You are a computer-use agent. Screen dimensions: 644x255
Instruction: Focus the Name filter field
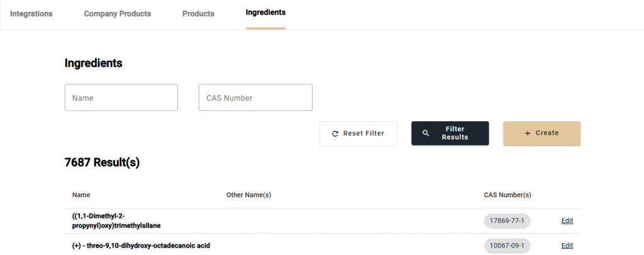click(121, 98)
